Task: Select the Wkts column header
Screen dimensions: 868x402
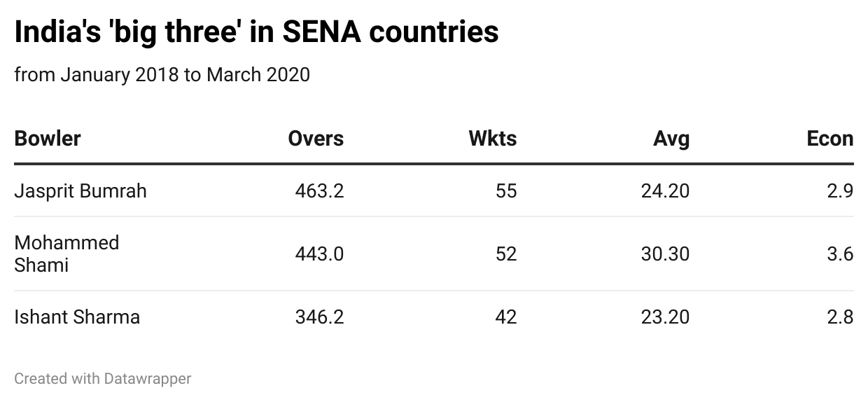Action: tap(492, 139)
